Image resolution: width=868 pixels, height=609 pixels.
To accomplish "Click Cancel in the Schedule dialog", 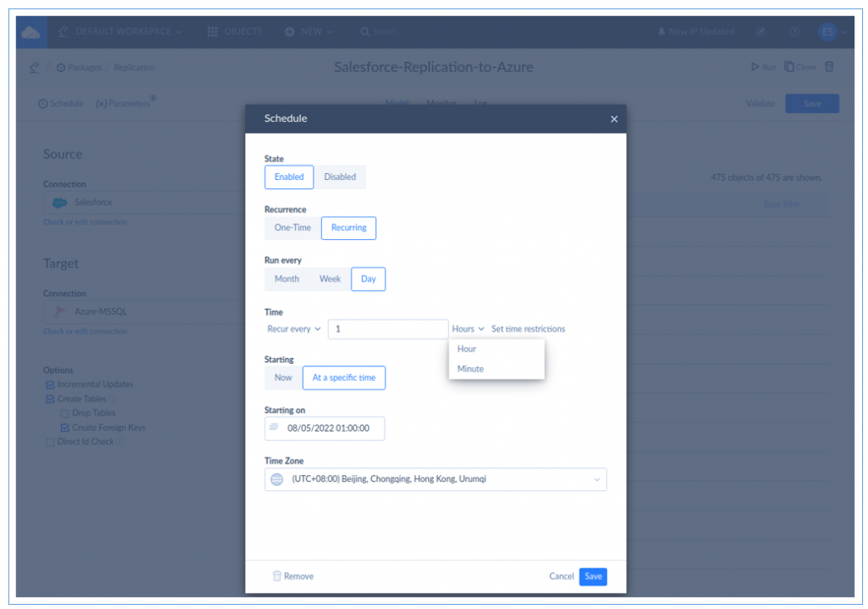I will click(x=561, y=576).
